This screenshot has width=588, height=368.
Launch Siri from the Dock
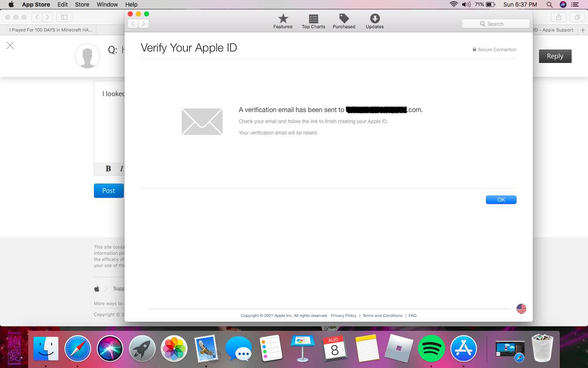[x=110, y=349]
